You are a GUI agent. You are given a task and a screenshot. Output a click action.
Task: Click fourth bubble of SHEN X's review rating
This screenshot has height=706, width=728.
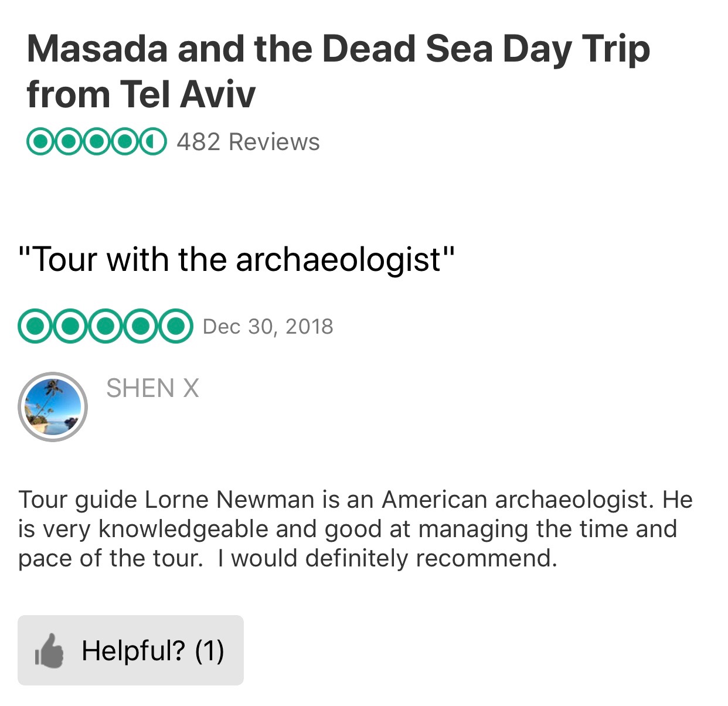coord(140,326)
